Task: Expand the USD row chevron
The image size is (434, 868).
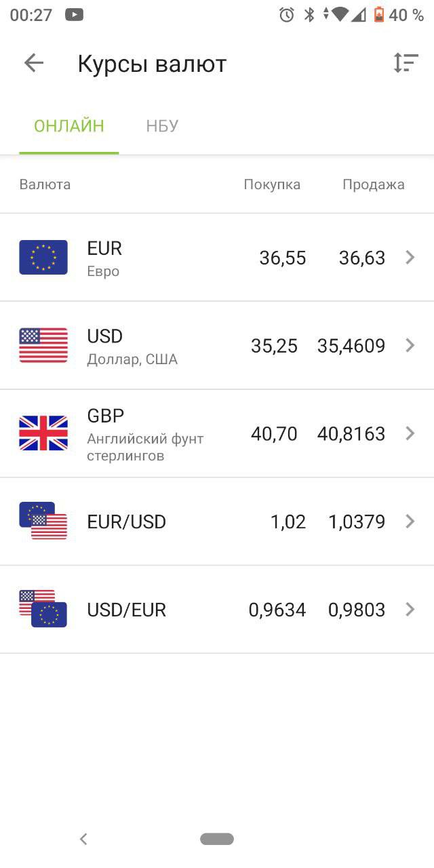Action: [410, 346]
